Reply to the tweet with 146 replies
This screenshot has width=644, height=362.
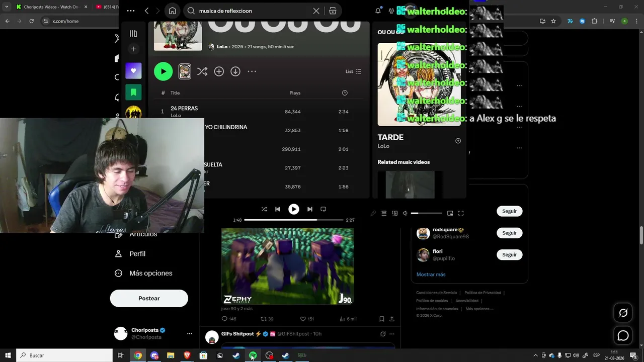coord(229,319)
